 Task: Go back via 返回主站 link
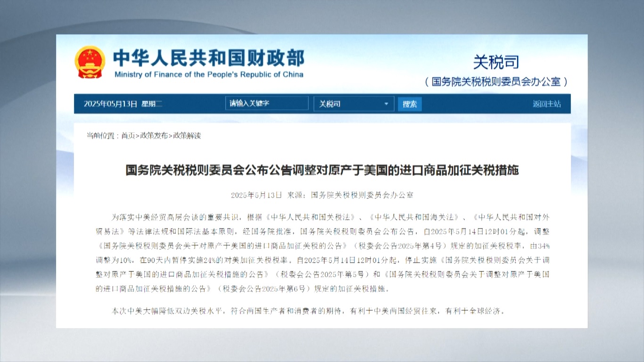click(x=546, y=104)
